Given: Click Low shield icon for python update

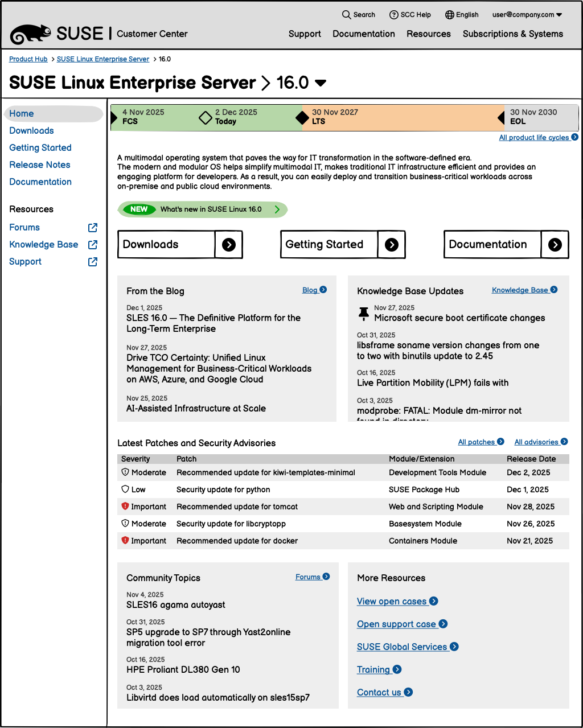Looking at the screenshot, I should (x=125, y=490).
